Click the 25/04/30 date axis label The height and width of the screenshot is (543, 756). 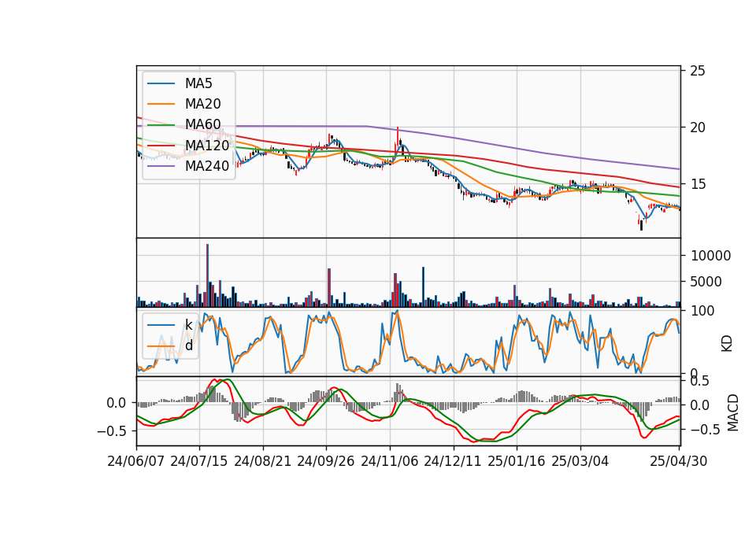click(x=678, y=461)
